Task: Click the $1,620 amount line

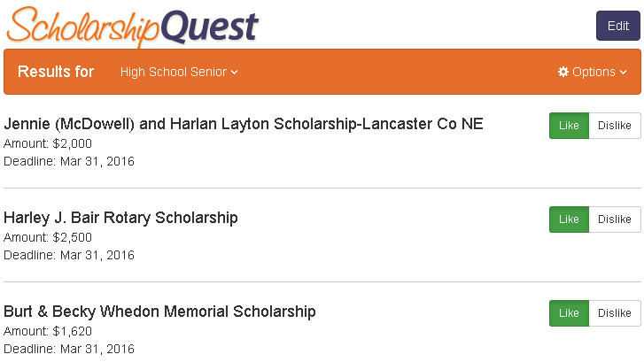Action: 48,331
